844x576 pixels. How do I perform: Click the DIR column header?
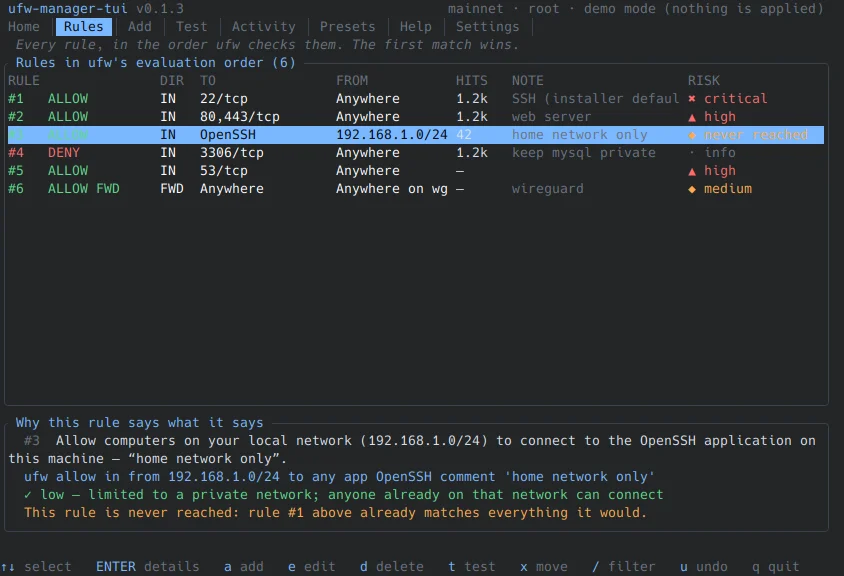[x=172, y=81]
